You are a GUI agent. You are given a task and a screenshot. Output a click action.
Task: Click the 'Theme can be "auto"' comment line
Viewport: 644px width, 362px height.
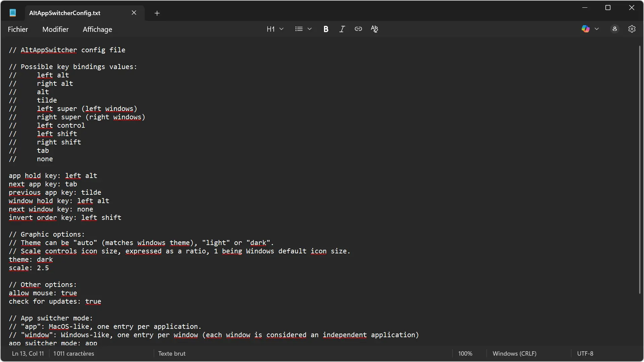(x=141, y=243)
